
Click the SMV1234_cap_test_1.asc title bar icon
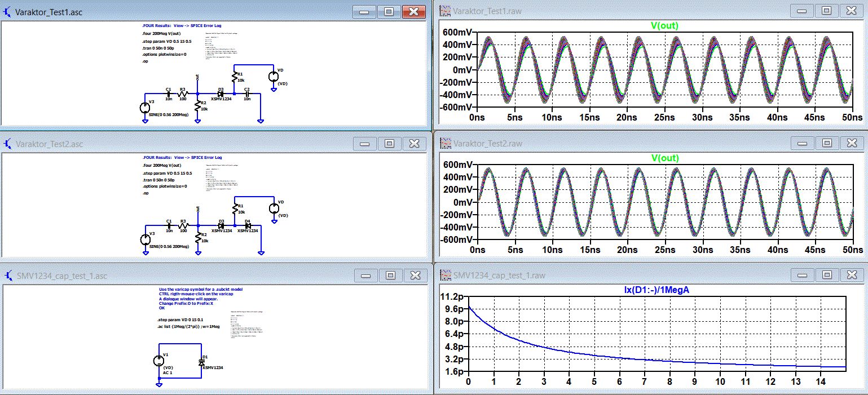point(8,276)
